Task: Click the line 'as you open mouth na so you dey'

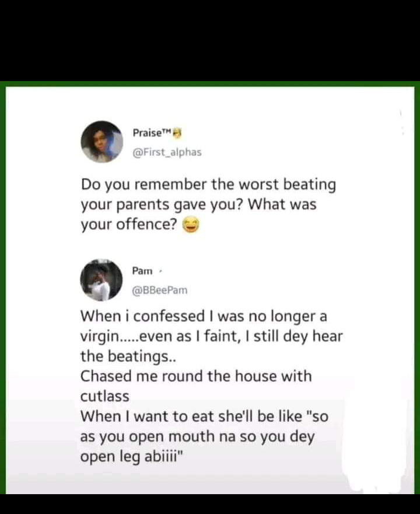Action: click(x=198, y=436)
